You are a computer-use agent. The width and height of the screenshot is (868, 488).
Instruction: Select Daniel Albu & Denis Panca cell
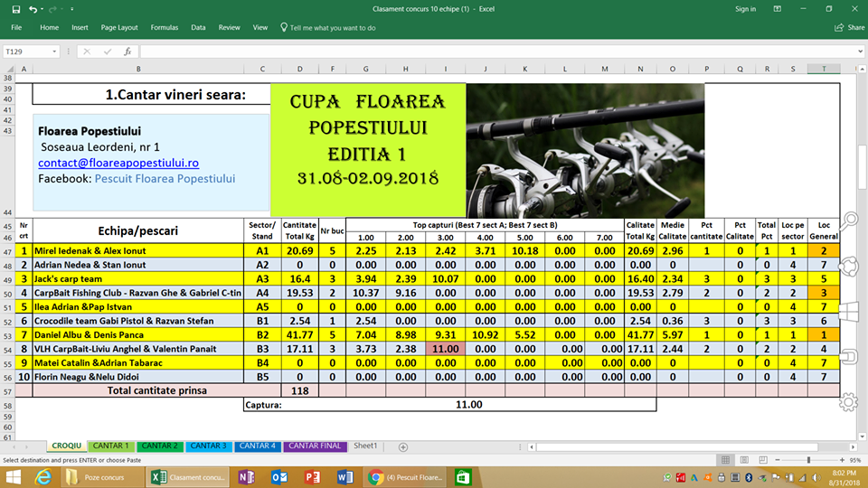(138, 335)
